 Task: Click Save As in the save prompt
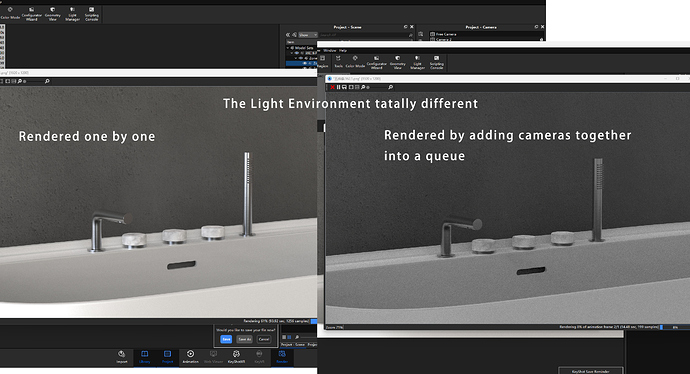point(245,339)
